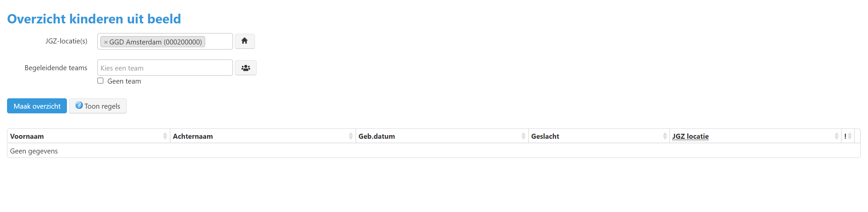Click the Geen team label text
The image size is (868, 212).
click(124, 81)
